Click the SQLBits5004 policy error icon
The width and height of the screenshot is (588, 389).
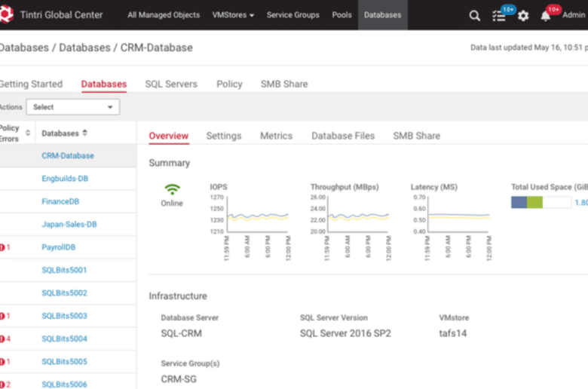(2, 338)
